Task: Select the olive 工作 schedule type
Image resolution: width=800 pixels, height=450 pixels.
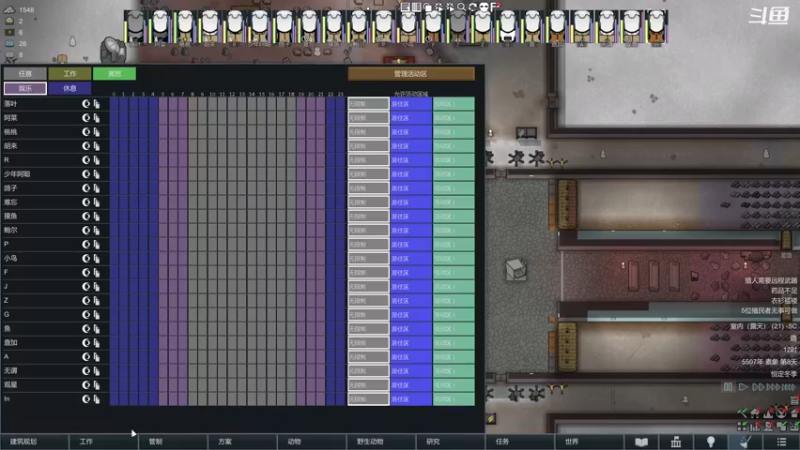Action: (70, 74)
